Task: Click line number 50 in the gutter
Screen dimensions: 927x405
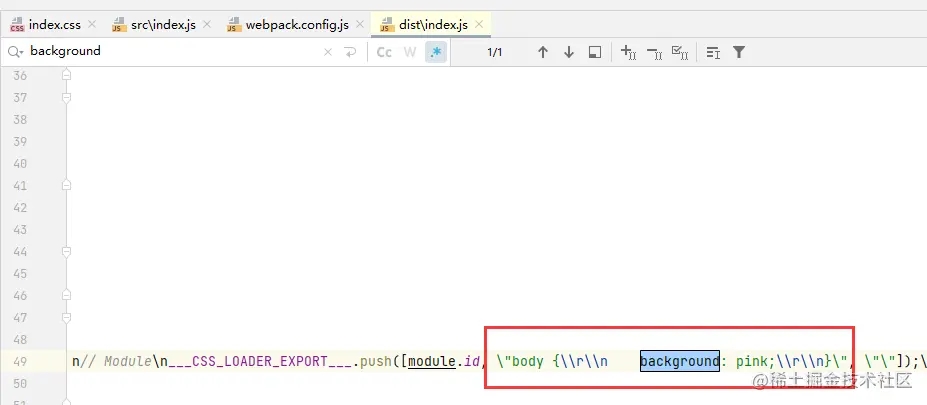Action: pyautogui.click(x=20, y=384)
